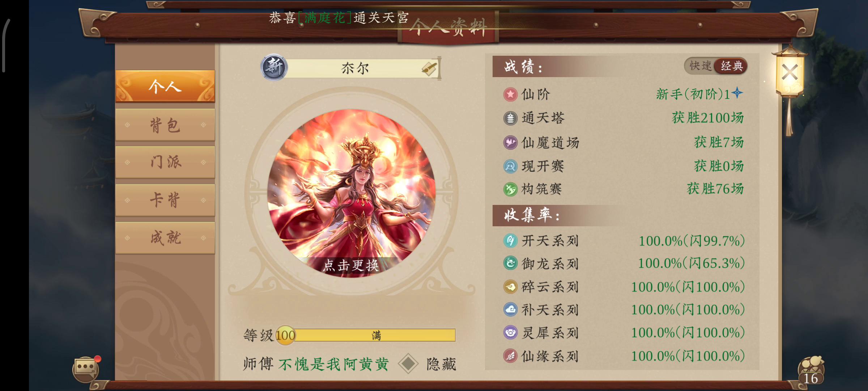Viewport: 868px width, 391px height.
Task: Click the 新 badge icon beside name
Action: pos(274,67)
